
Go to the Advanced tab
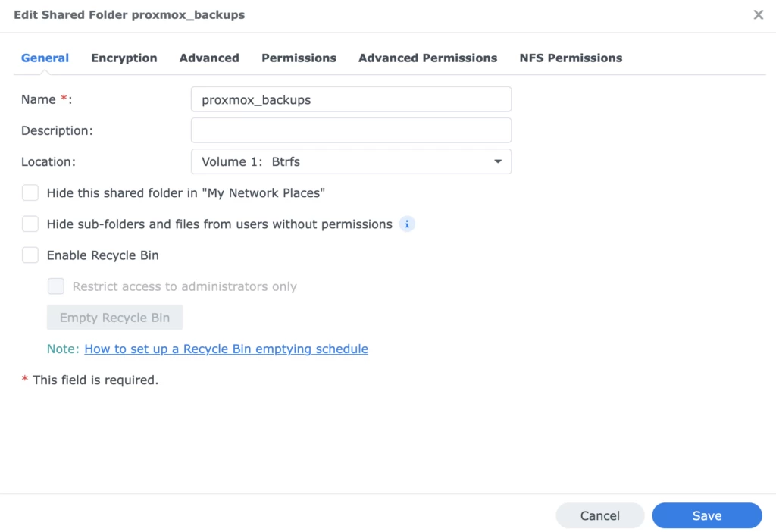click(x=209, y=58)
